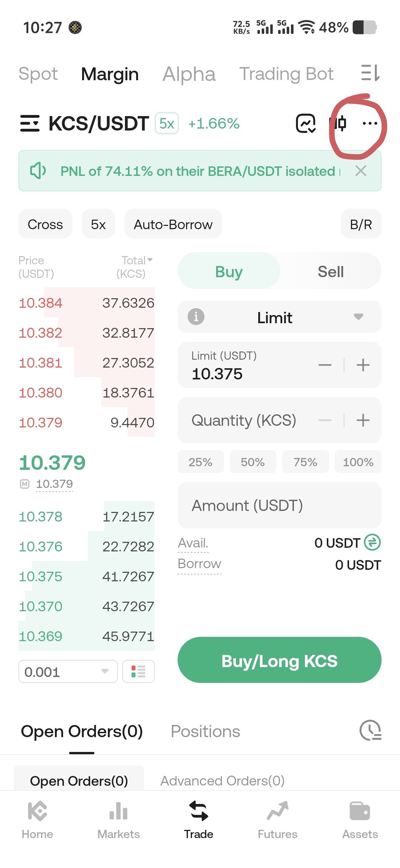Switch to the Sell side
400x868 pixels.
tap(330, 272)
